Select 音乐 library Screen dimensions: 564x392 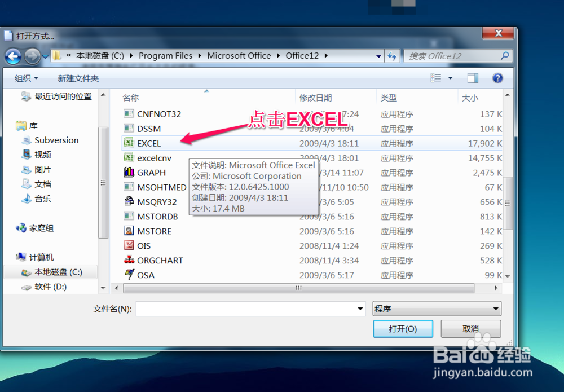36,199
